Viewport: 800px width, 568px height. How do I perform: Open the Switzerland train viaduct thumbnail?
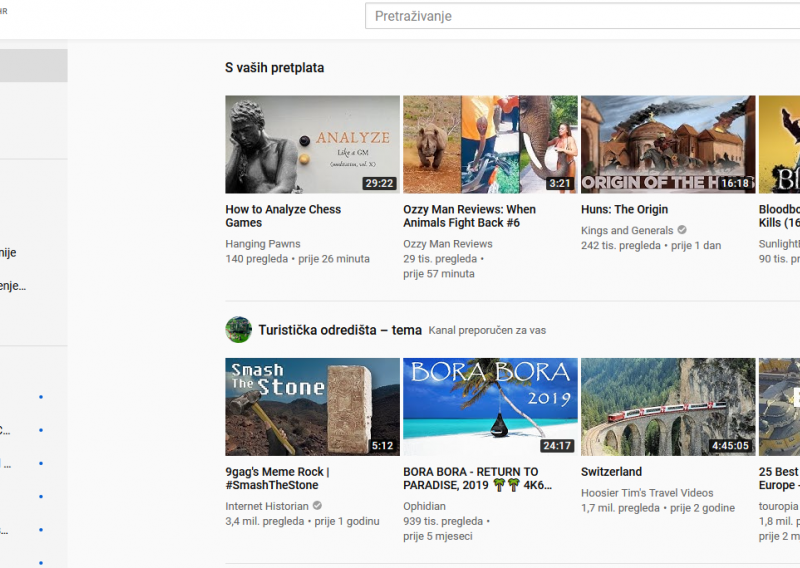point(668,407)
